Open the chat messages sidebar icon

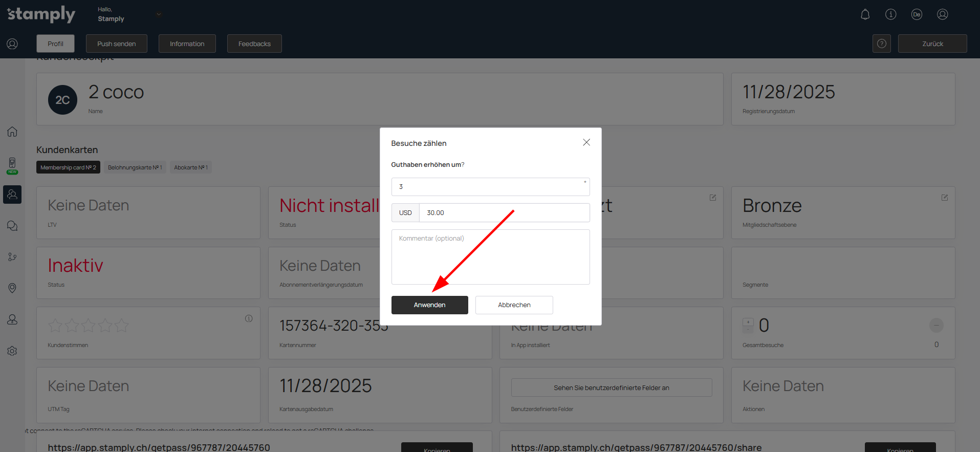click(12, 226)
